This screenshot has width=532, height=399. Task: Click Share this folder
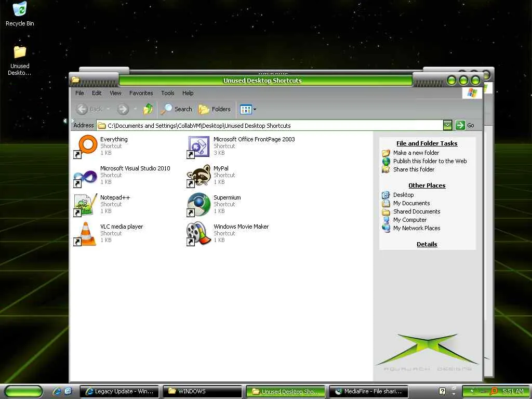(x=414, y=169)
